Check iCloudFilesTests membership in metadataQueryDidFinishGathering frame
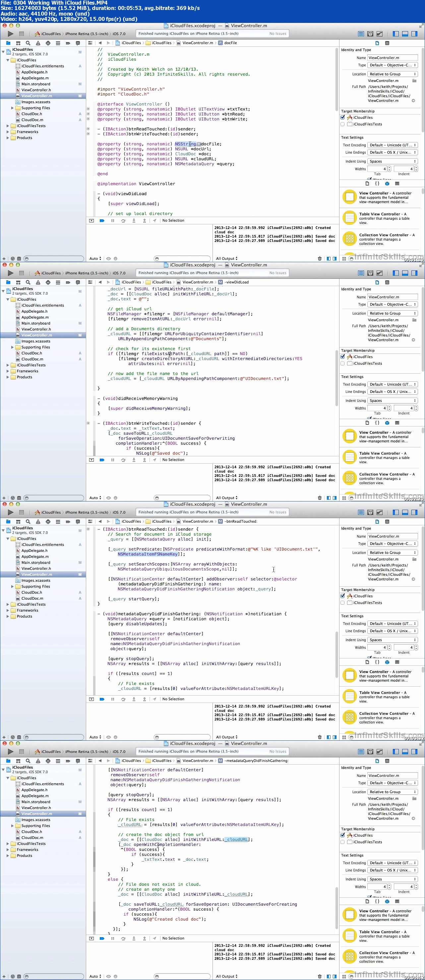 click(x=342, y=842)
